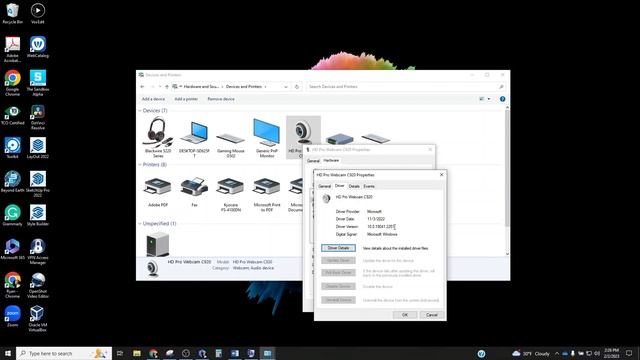Open The Sandbox Alpha desktop shortcut
The width and height of the screenshot is (640, 360).
(x=38, y=83)
